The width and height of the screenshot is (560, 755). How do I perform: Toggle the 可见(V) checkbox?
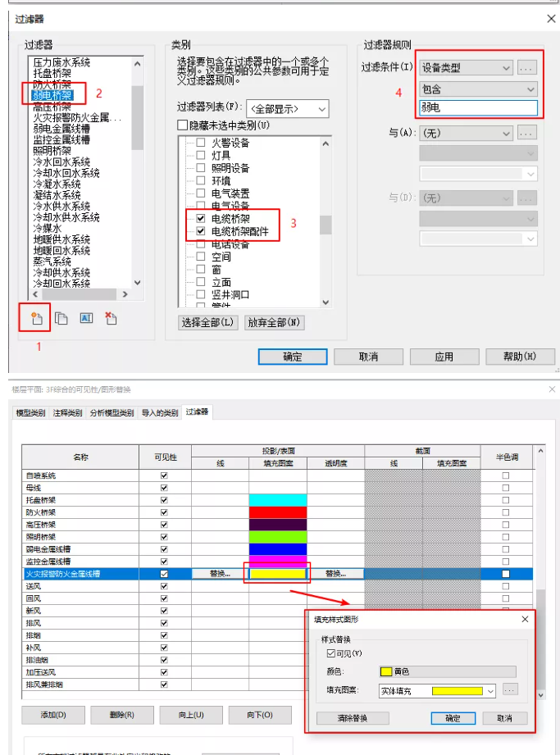click(330, 653)
